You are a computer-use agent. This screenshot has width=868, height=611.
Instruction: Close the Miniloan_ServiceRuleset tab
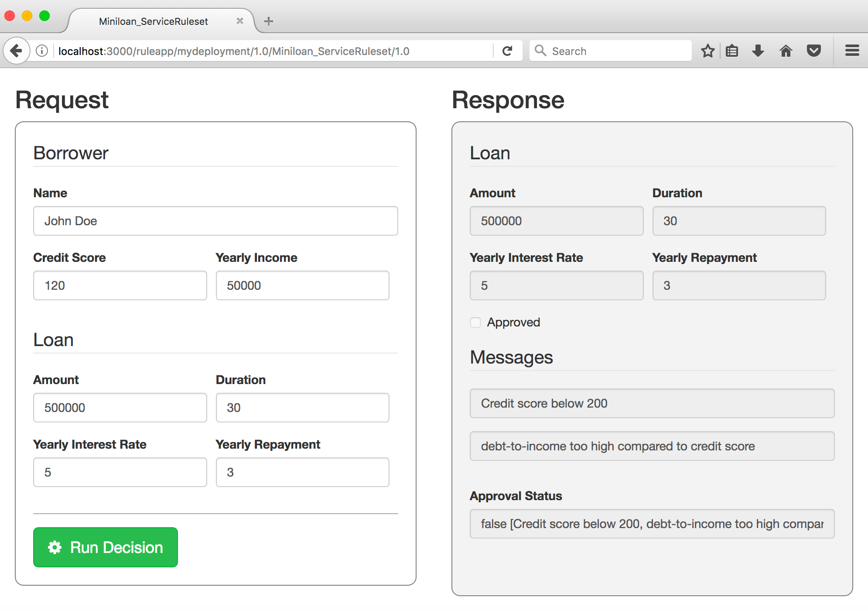tap(239, 21)
